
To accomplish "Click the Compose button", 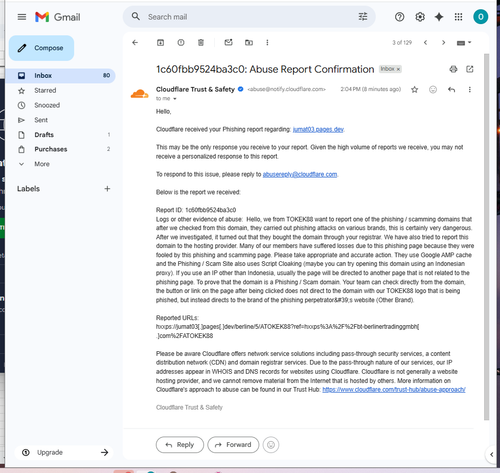I will tap(41, 48).
